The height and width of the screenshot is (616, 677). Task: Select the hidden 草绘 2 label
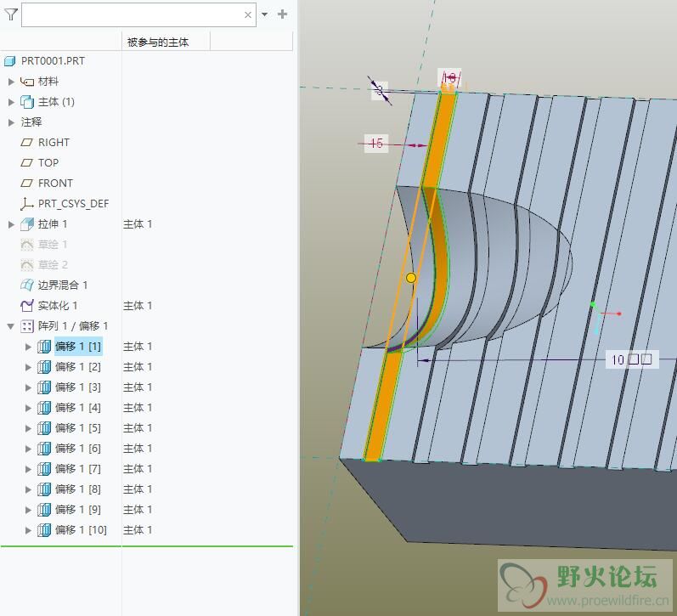53,265
